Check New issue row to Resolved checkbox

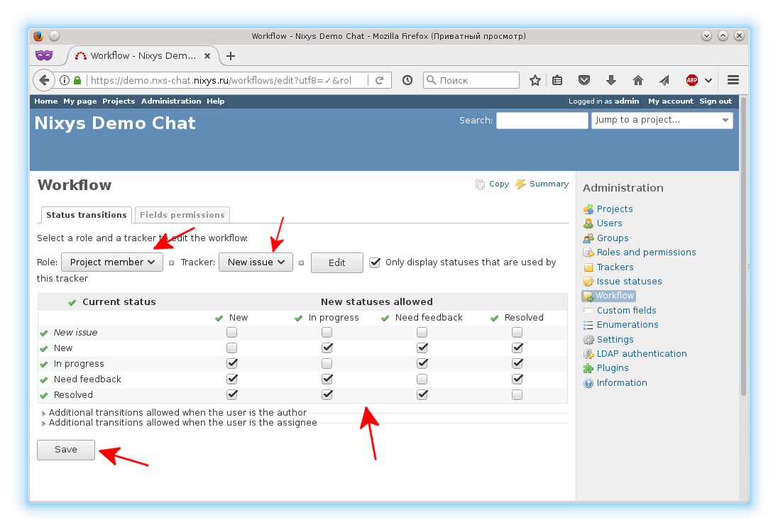(517, 332)
